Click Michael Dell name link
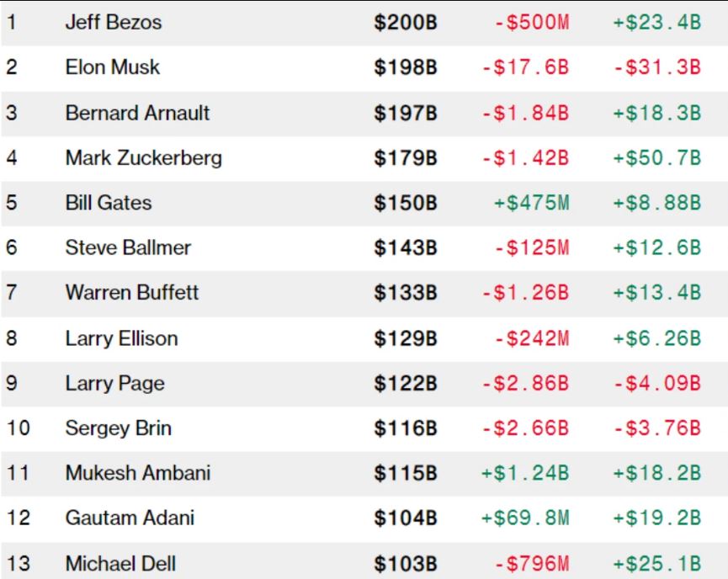 tap(120, 563)
